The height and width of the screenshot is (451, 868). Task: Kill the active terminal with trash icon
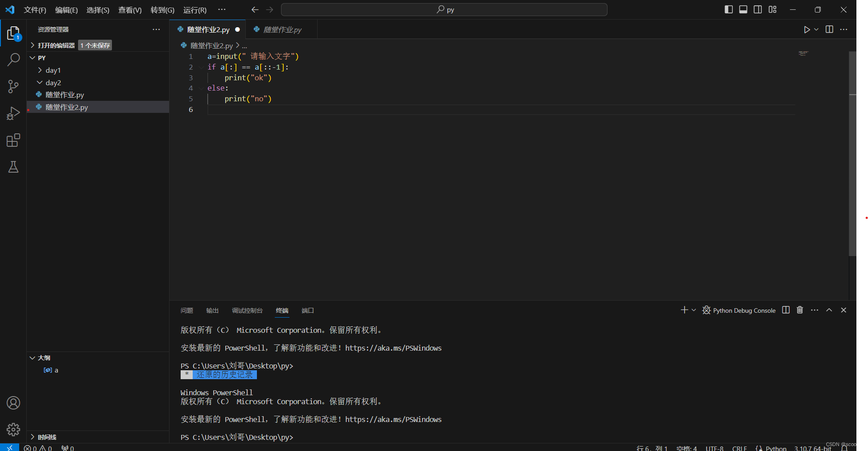pyautogui.click(x=800, y=310)
